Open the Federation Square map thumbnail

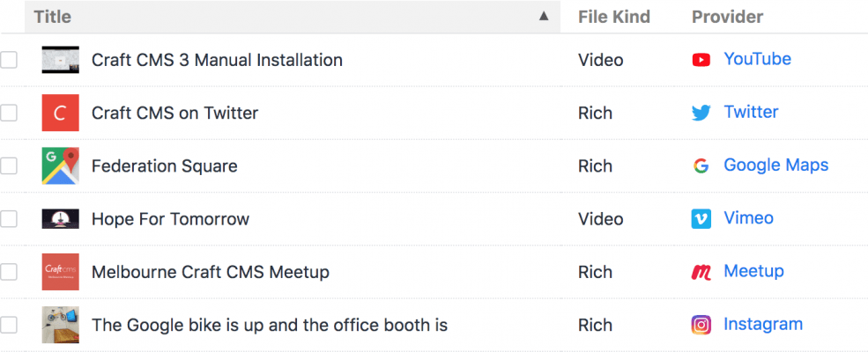pos(60,165)
